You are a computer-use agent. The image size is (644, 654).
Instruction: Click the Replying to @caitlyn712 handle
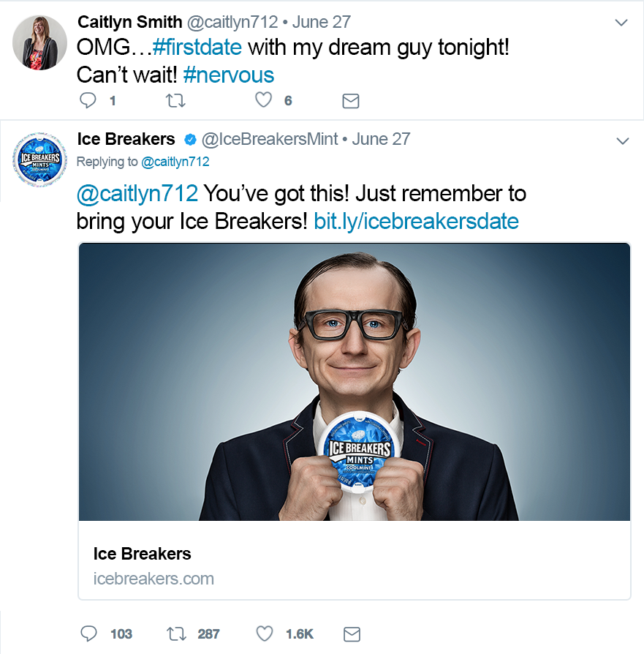pos(175,162)
